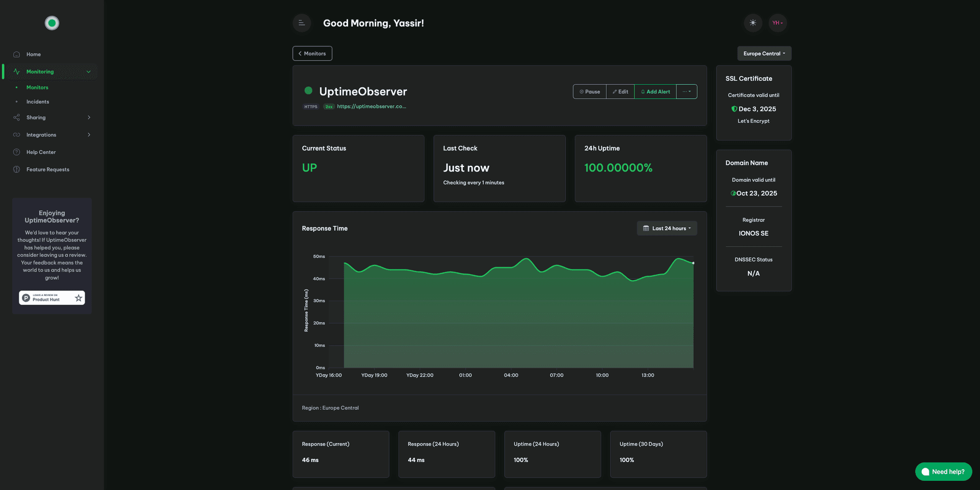980x490 pixels.
Task: Edit the UptimeObserver monitor
Action: tap(620, 92)
